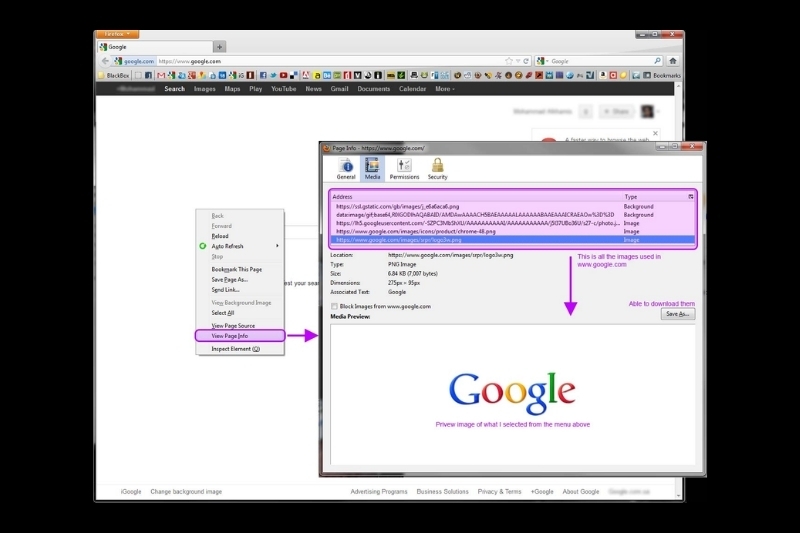Image resolution: width=800 pixels, height=533 pixels.
Task: Click the Google logo media preview
Action: 512,392
